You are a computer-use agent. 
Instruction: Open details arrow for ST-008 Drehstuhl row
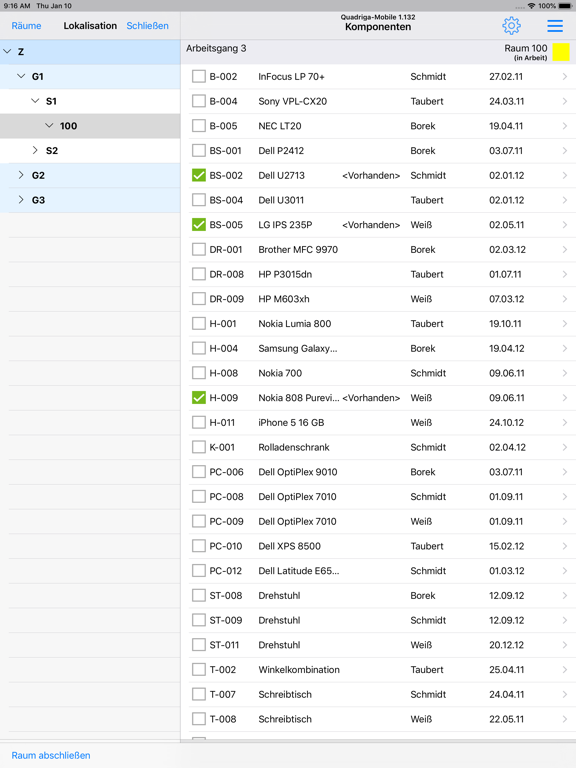pos(565,596)
